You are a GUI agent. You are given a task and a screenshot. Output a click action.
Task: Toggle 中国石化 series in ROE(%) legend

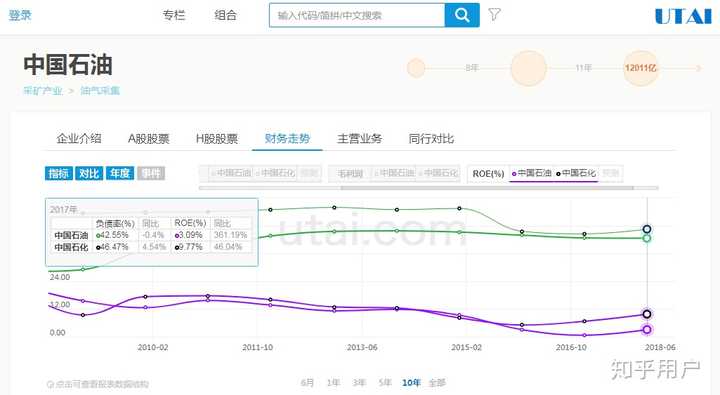(576, 173)
